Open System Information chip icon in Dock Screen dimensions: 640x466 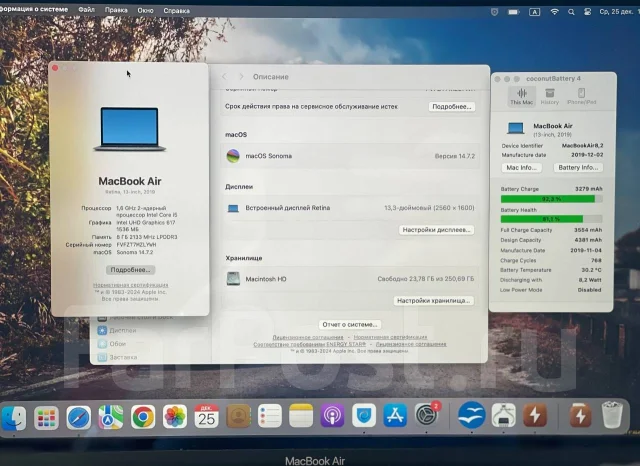point(503,415)
